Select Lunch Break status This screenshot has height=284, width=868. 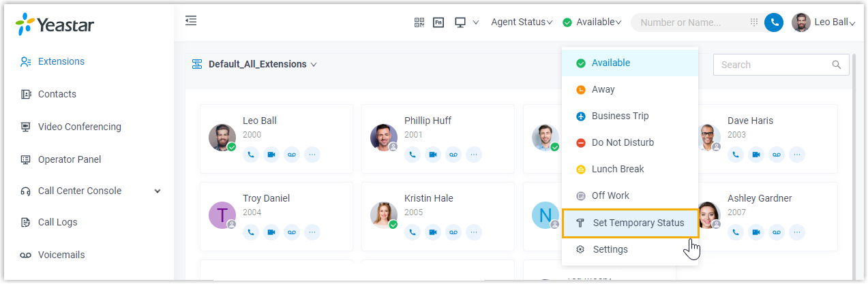[x=630, y=169]
